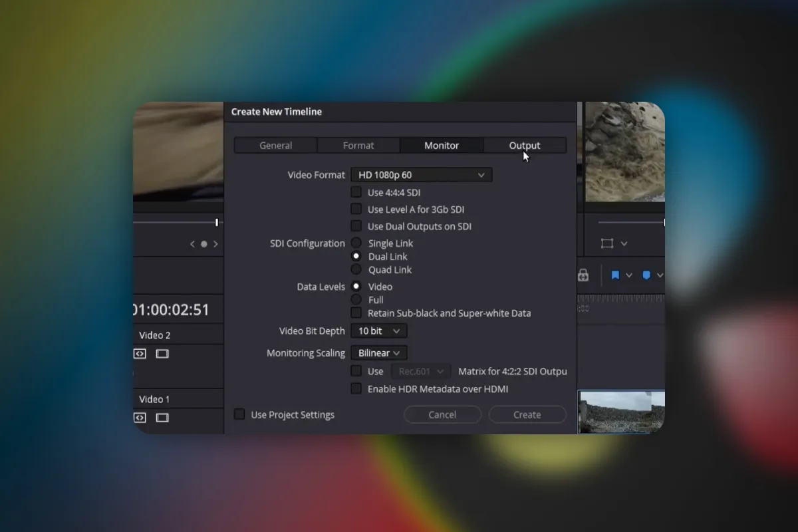The height and width of the screenshot is (532, 798).
Task: Enable Use 4:4:4 SDI checkbox
Action: [x=356, y=192]
